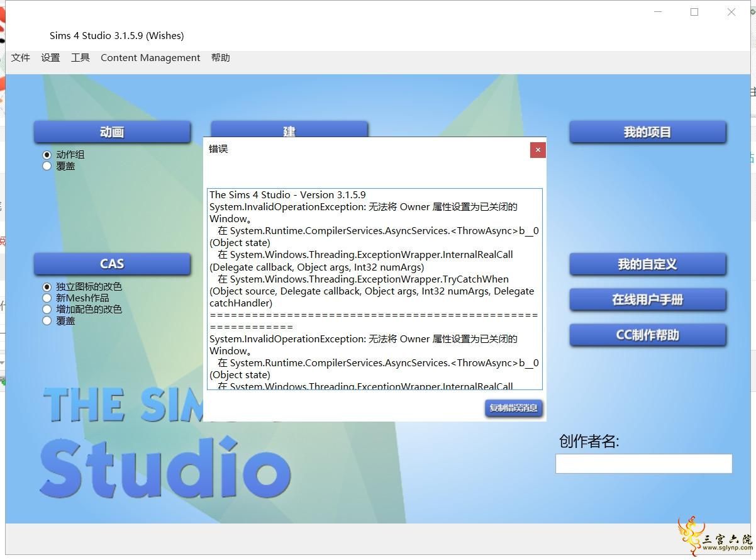The width and height of the screenshot is (756, 560).
Task: Click 复制错误消息 in the error dialog
Action: (514, 408)
